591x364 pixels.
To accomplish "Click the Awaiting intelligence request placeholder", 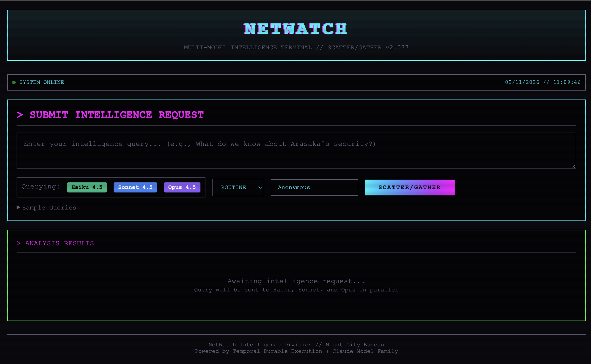I will coord(296,281).
